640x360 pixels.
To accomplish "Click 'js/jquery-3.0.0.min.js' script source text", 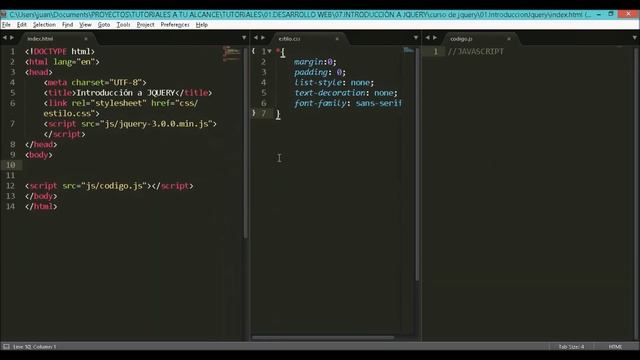I will 156,124.
